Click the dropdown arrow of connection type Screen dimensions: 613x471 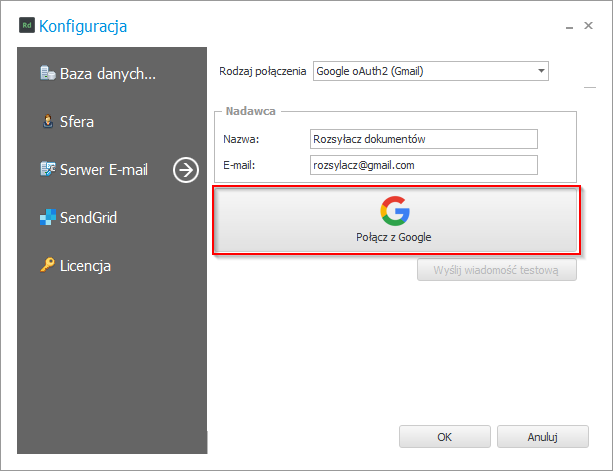click(541, 71)
